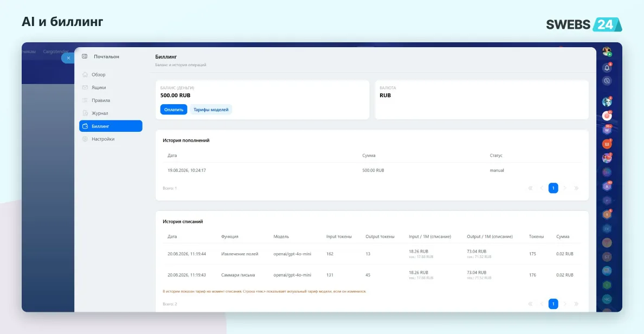Open the orange hexagon chat with badge 5

click(607, 215)
